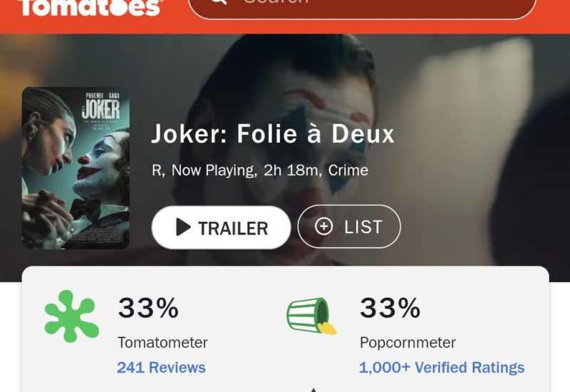Viewport: 570px width, 392px height.
Task: Select the 33% Popcornmeter score
Action: (390, 308)
